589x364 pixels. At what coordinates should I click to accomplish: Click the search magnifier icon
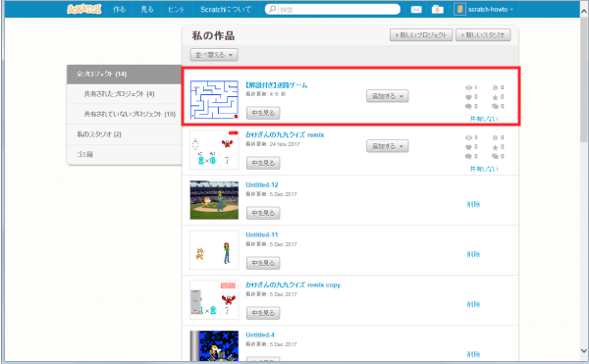coord(272,9)
